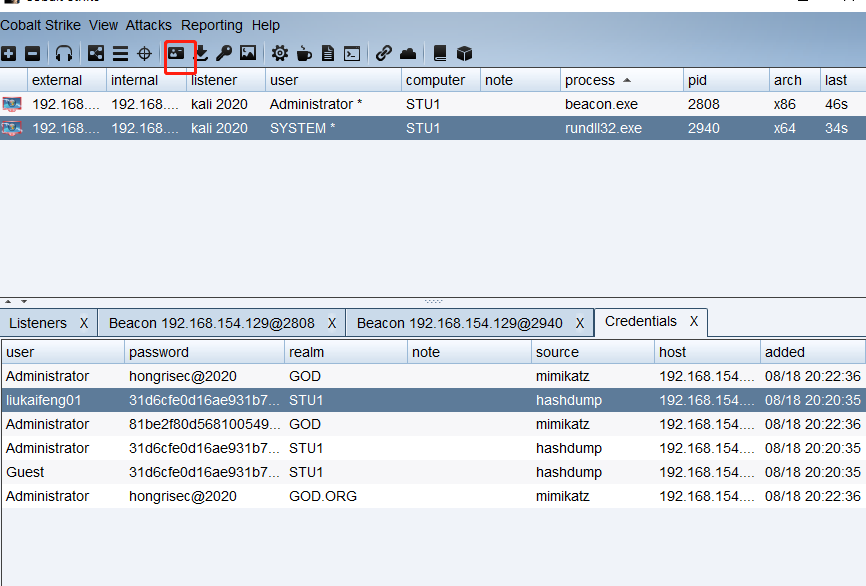Sort credentials by host column
Screen dimensions: 866x586
click(x=707, y=352)
